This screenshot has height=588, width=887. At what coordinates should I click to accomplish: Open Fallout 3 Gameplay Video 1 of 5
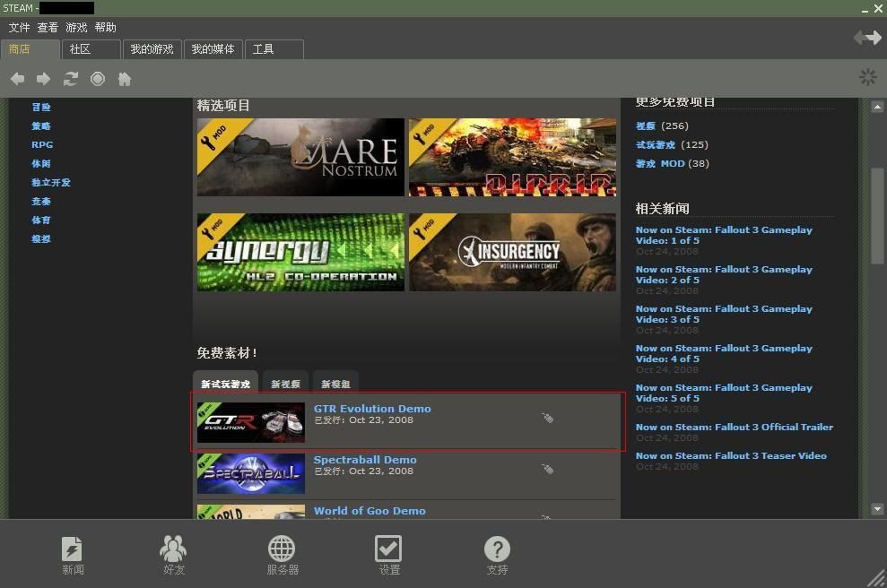(x=724, y=235)
